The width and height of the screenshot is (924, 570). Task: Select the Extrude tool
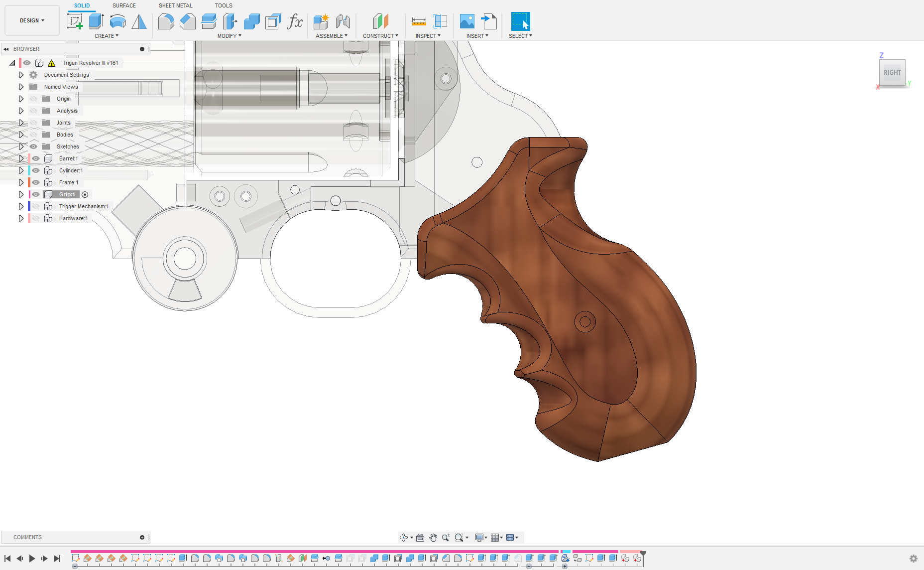click(x=96, y=21)
